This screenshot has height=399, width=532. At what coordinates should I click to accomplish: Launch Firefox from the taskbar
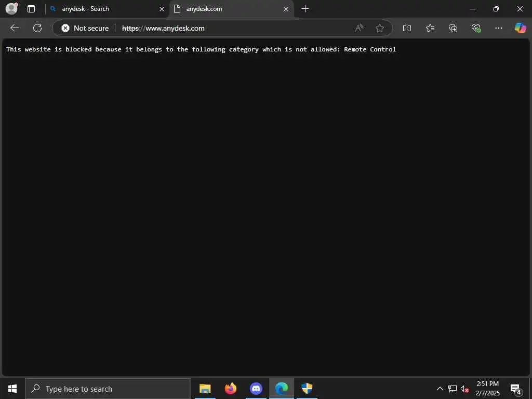coord(230,389)
